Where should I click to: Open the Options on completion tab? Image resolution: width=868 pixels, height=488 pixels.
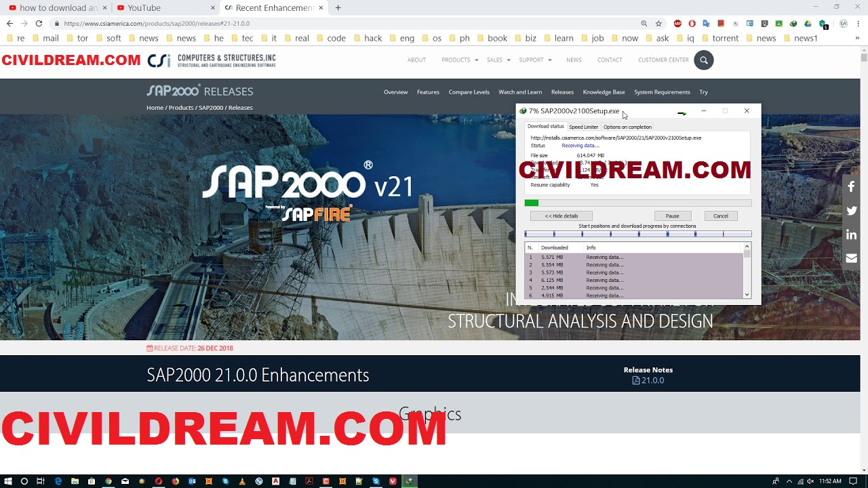pyautogui.click(x=627, y=127)
